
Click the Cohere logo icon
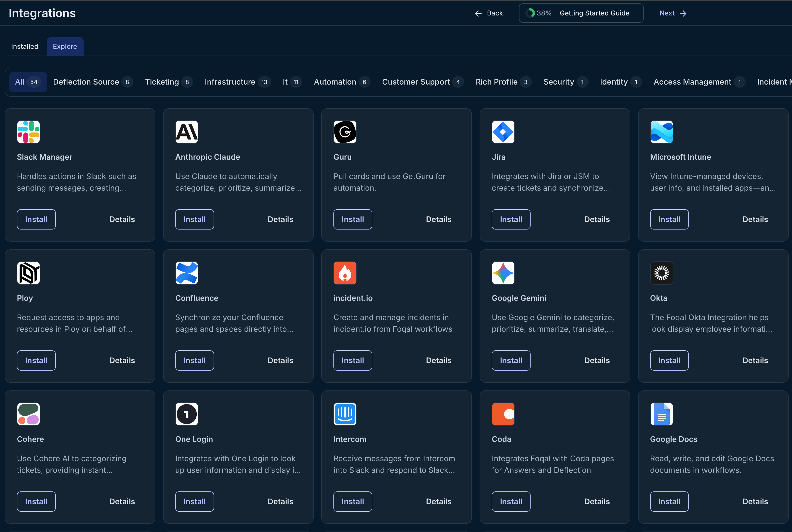click(x=29, y=414)
